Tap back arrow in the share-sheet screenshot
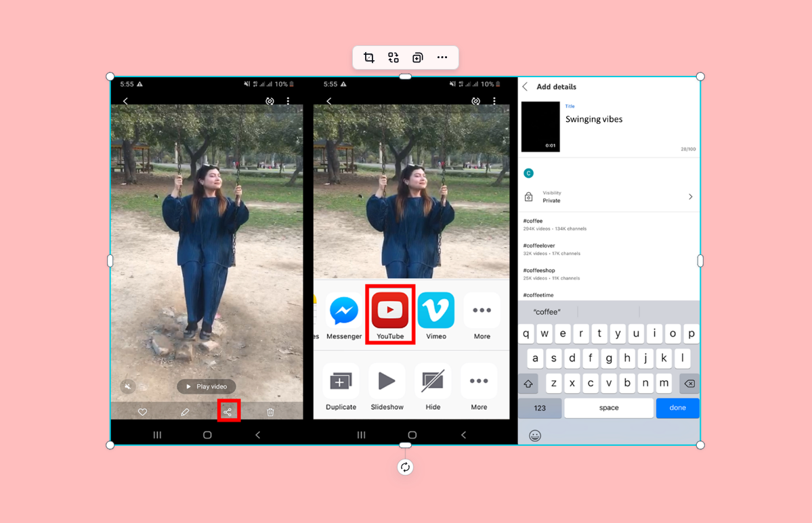 click(x=329, y=101)
